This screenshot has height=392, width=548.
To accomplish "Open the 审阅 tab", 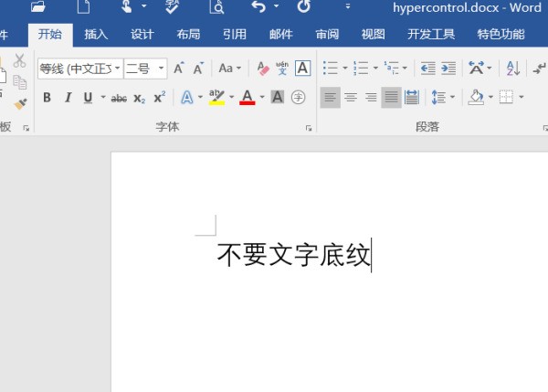I will tap(327, 35).
